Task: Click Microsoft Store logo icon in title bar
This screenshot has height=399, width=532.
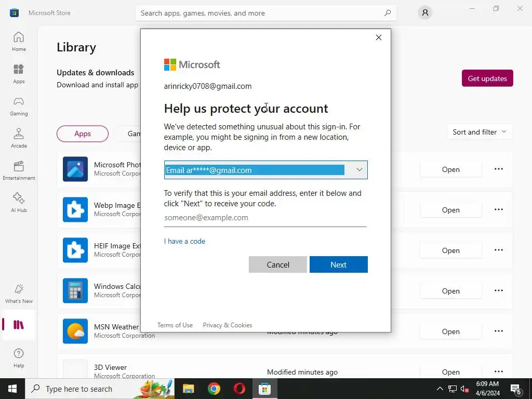Action: point(14,13)
